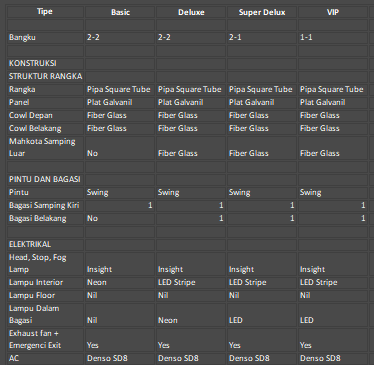Select the LED Stripe cell under Deluxe
Image resolution: width=374 pixels, height=365 pixels.
(x=191, y=282)
